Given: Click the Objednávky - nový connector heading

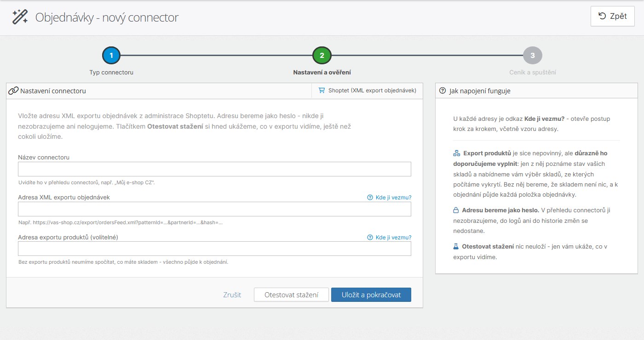Looking at the screenshot, I should point(107,18).
